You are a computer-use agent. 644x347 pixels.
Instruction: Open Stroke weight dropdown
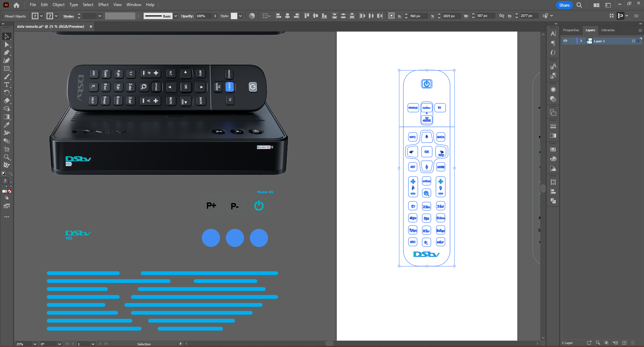click(x=100, y=16)
